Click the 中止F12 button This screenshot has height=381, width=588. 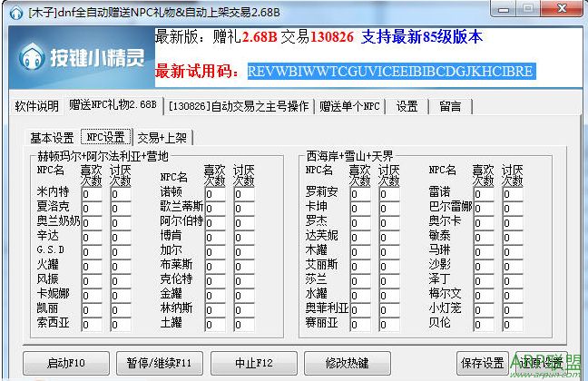254,363
